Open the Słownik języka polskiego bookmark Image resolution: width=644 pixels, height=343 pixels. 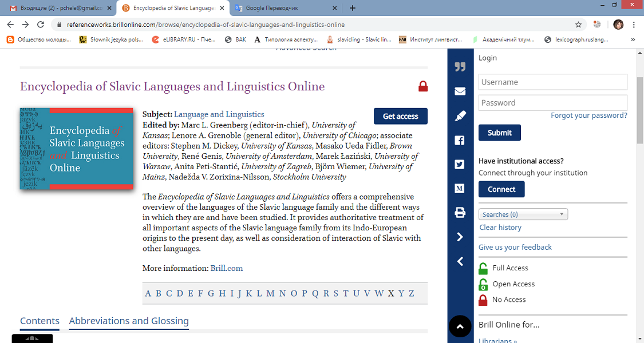click(x=111, y=40)
